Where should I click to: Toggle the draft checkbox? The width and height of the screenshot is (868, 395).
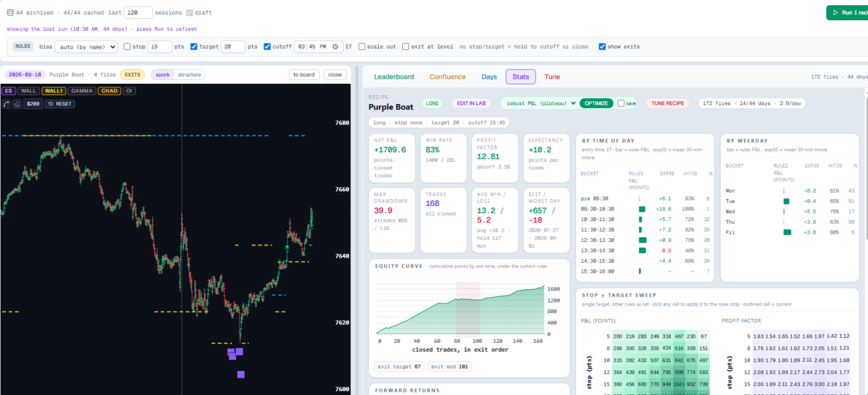coord(190,13)
